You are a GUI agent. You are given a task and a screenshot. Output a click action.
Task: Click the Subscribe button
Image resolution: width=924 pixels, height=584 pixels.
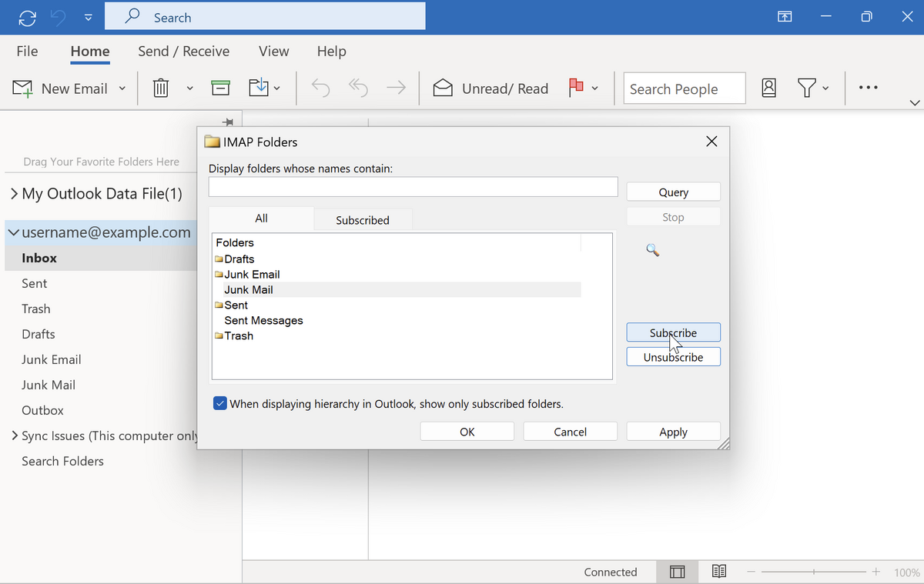click(674, 332)
